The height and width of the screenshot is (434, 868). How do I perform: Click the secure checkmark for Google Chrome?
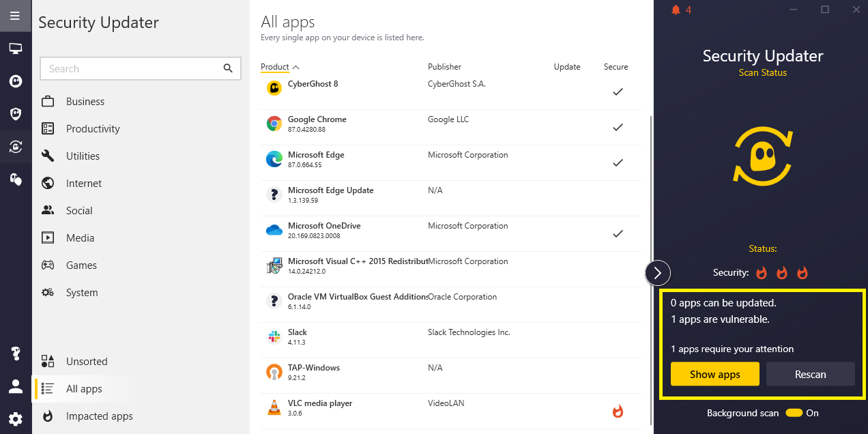[x=618, y=127]
